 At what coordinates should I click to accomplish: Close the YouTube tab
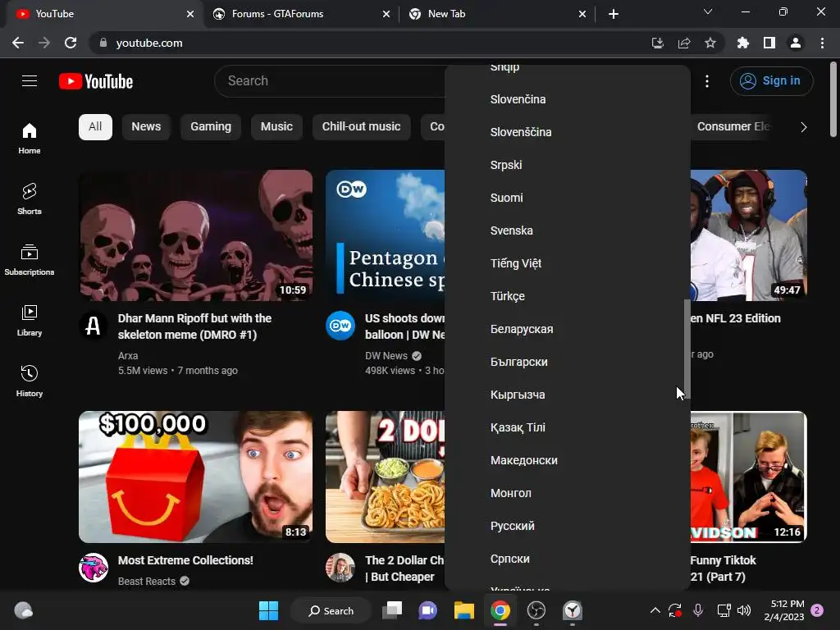190,14
